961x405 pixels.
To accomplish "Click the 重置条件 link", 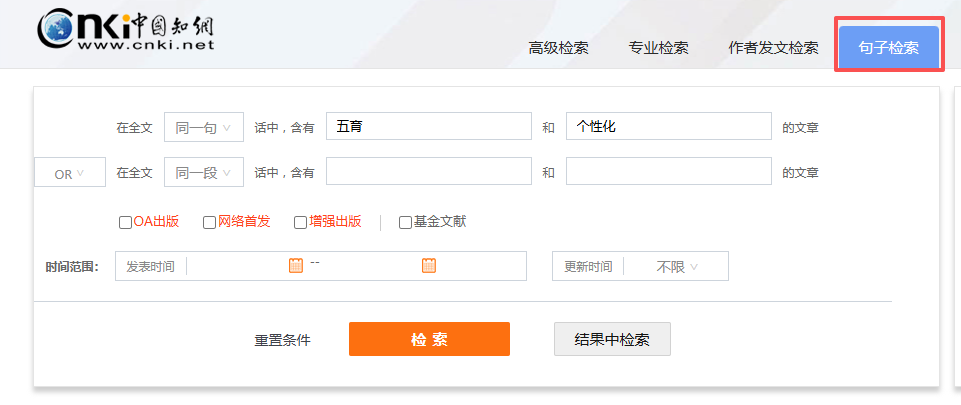I will pyautogui.click(x=282, y=340).
